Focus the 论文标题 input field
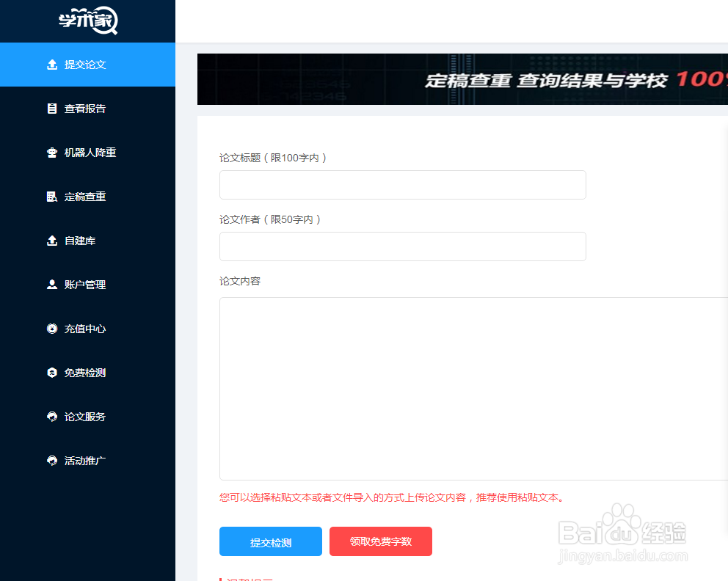This screenshot has height=581, width=728. 403,185
